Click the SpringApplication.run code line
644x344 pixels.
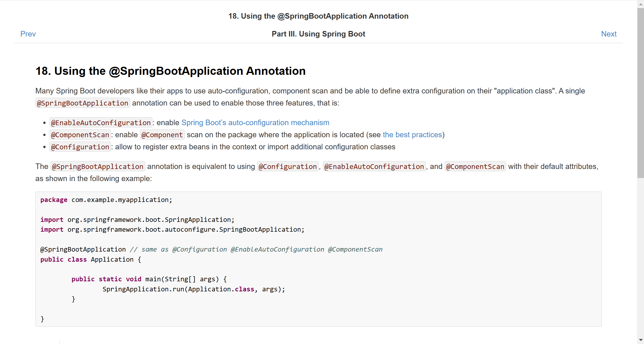[194, 289]
